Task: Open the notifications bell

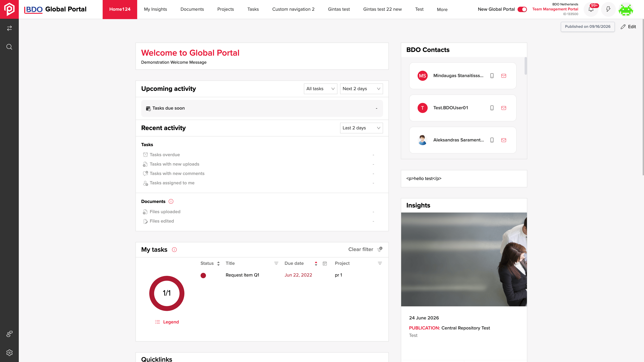Action: coord(591,10)
